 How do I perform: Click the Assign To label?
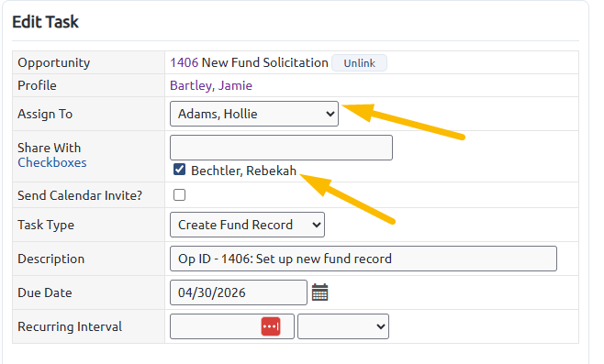tap(45, 114)
